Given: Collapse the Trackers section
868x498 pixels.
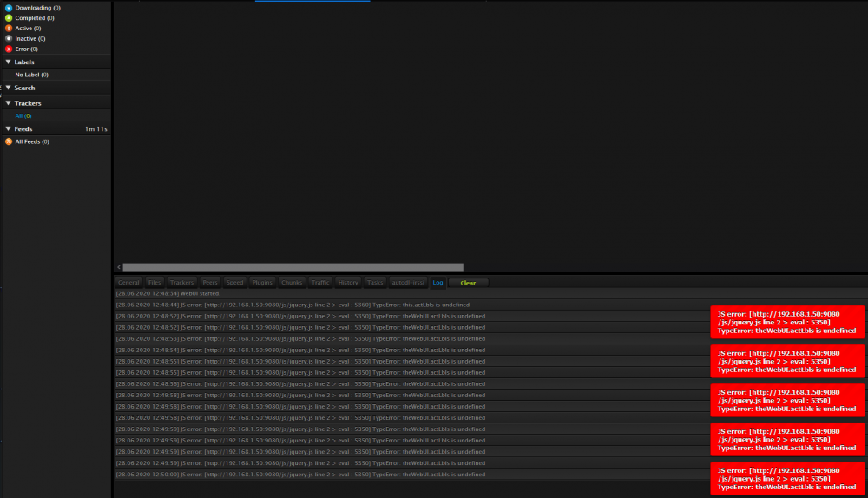Looking at the screenshot, I should pos(9,103).
